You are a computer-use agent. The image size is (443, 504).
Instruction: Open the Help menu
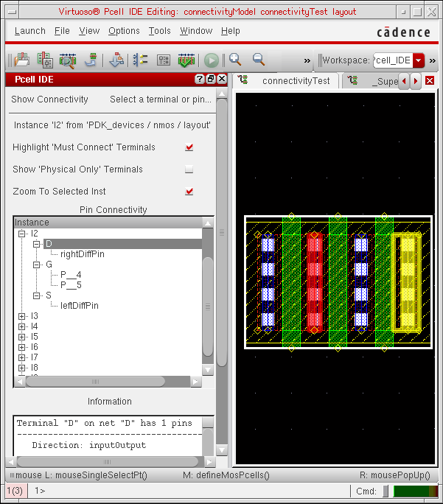[x=230, y=31]
